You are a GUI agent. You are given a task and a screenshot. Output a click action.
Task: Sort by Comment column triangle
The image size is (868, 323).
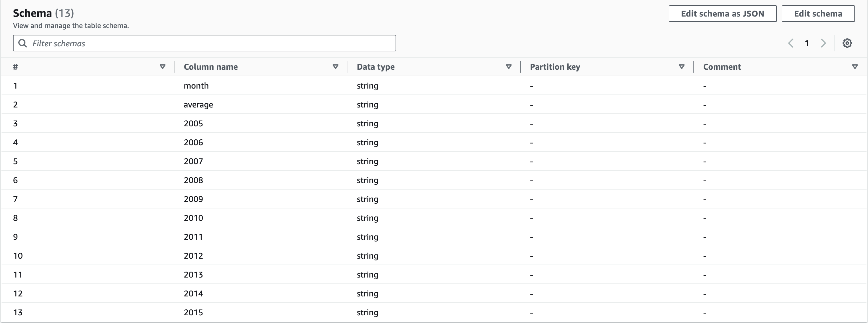[x=855, y=67]
